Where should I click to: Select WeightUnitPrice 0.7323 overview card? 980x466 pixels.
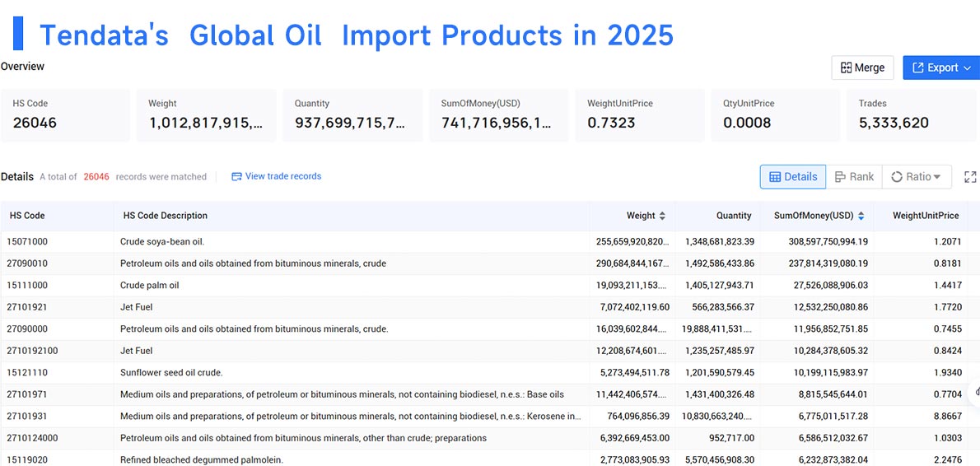(640, 115)
